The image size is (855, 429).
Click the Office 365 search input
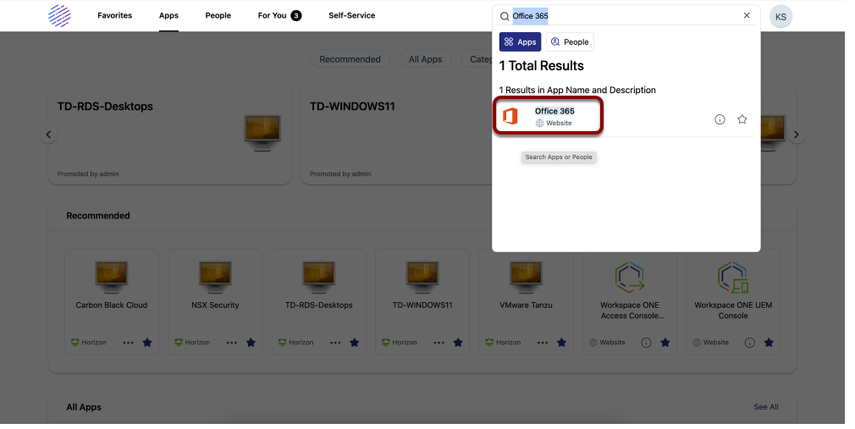630,16
